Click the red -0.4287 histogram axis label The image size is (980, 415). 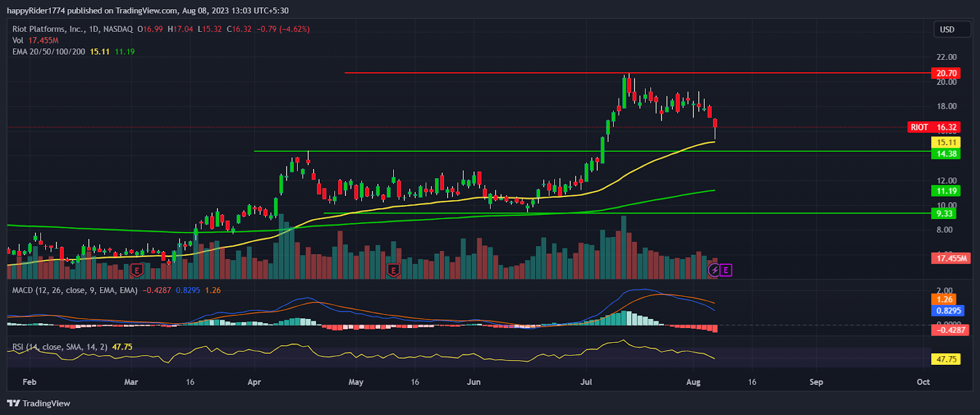point(950,330)
